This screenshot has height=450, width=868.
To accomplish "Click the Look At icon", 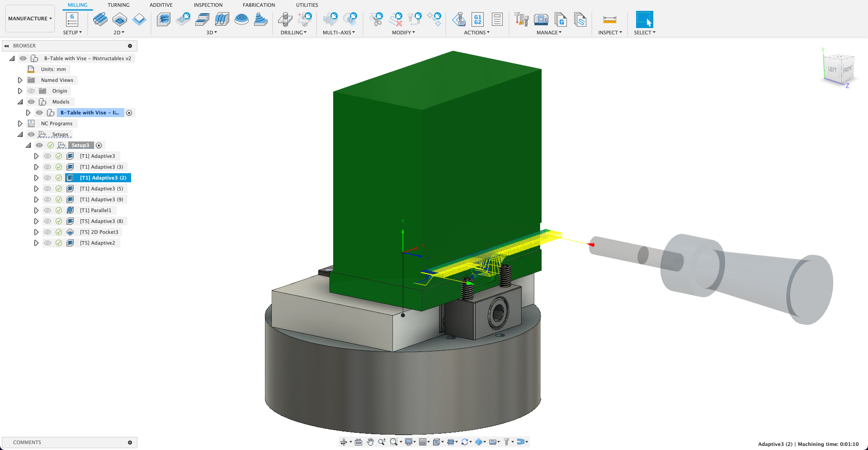I will point(359,442).
